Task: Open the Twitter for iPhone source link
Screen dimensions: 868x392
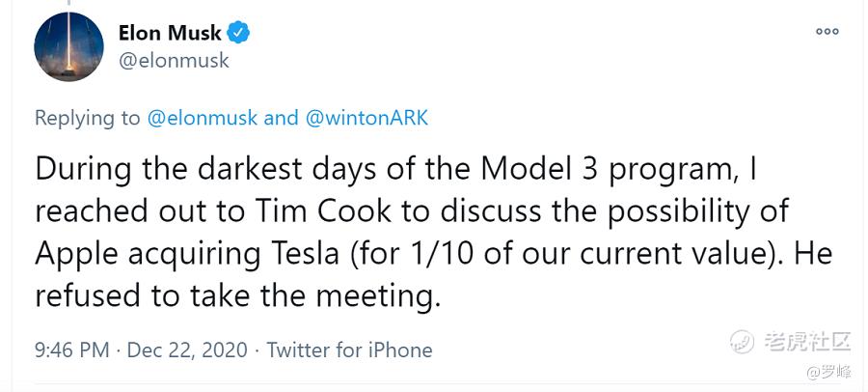Action: [349, 350]
